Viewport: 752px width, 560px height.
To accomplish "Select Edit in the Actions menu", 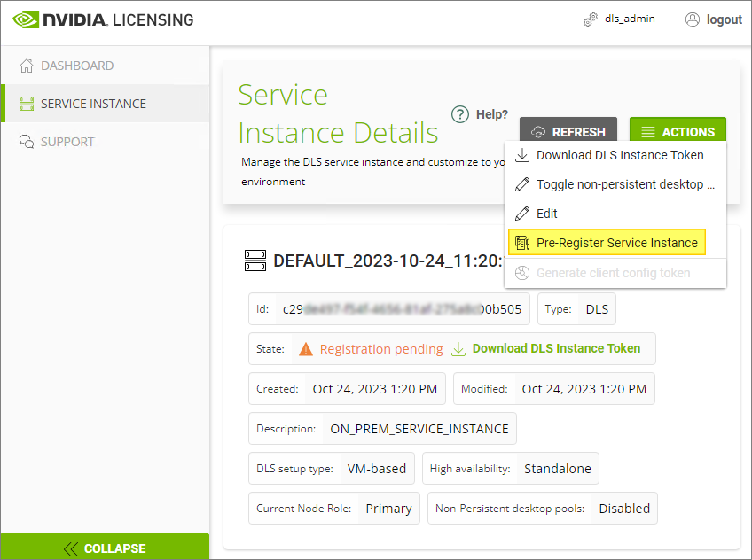I will click(546, 214).
